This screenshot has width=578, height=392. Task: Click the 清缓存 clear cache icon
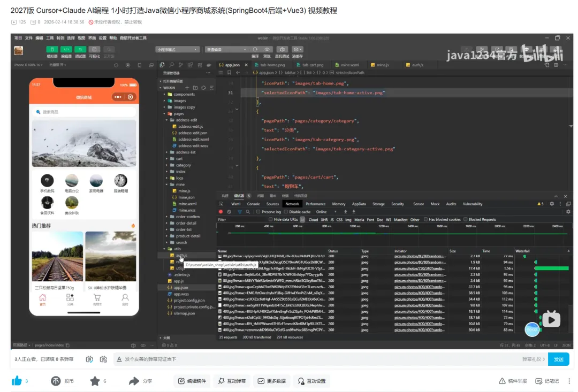pyautogui.click(x=297, y=49)
